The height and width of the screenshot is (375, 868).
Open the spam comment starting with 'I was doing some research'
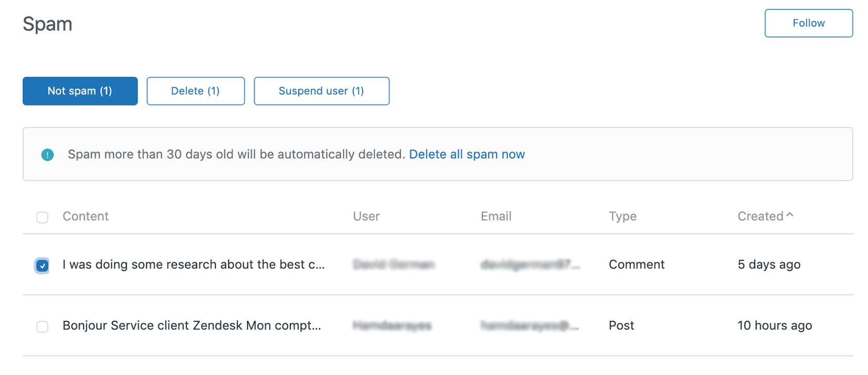(x=194, y=264)
